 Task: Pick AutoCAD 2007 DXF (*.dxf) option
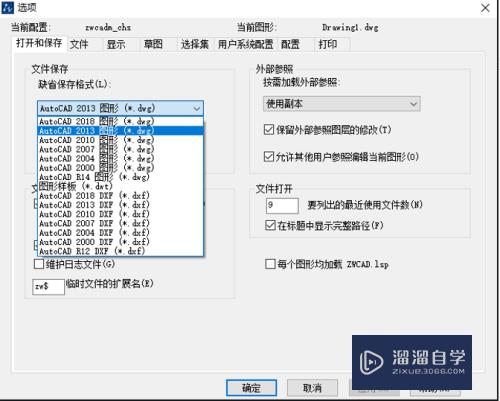(120, 223)
